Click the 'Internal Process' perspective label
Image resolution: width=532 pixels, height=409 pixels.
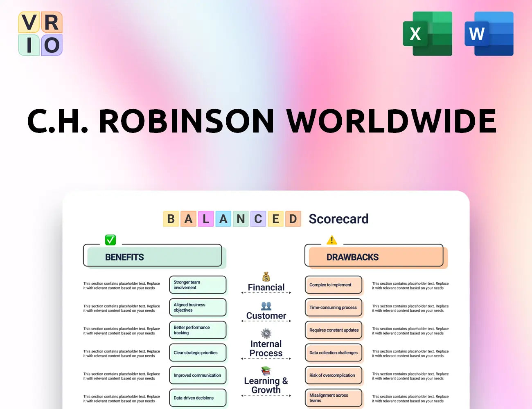tap(266, 348)
